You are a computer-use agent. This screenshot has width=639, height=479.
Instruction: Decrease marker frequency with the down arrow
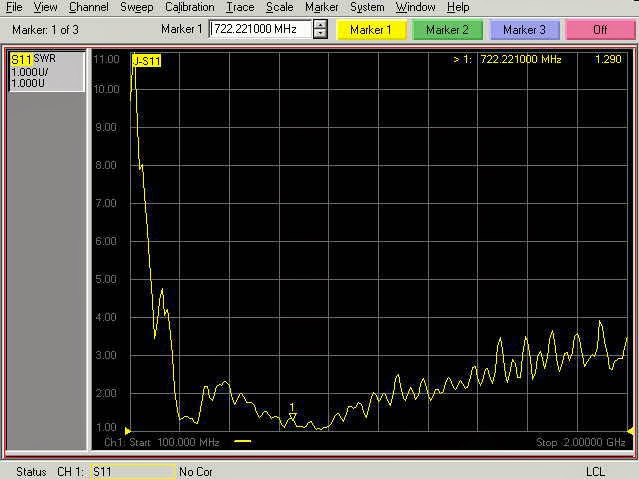pos(320,34)
